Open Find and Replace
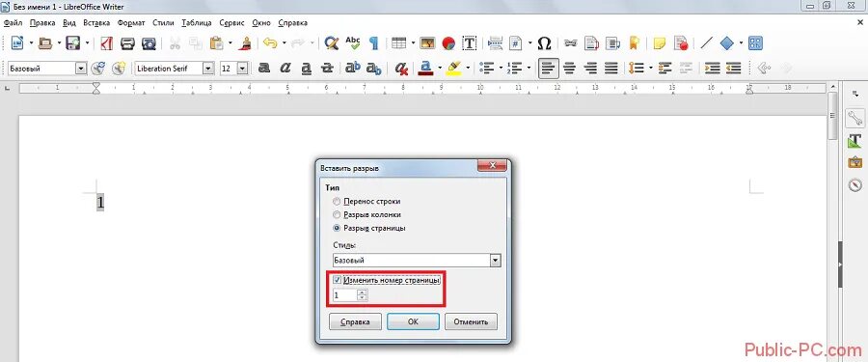The image size is (868, 362). pos(332,42)
